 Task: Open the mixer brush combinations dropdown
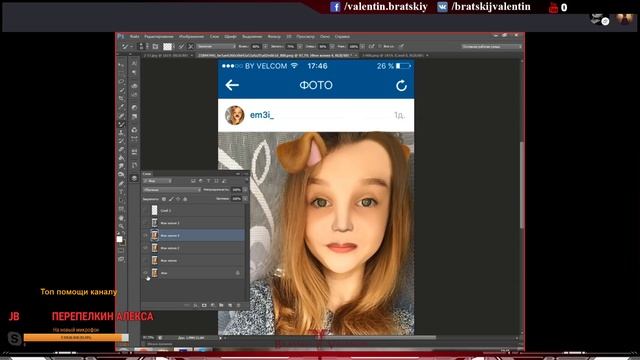point(216,46)
